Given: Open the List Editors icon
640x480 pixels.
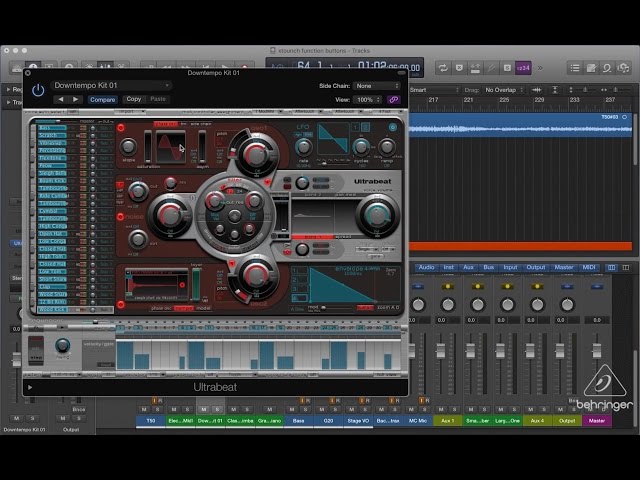Looking at the screenshot, I should click(575, 68).
